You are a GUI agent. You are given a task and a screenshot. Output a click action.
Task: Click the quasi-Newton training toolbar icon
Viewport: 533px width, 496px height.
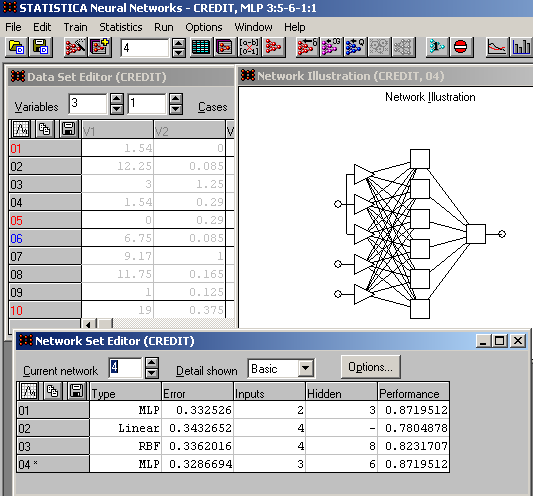click(x=355, y=47)
